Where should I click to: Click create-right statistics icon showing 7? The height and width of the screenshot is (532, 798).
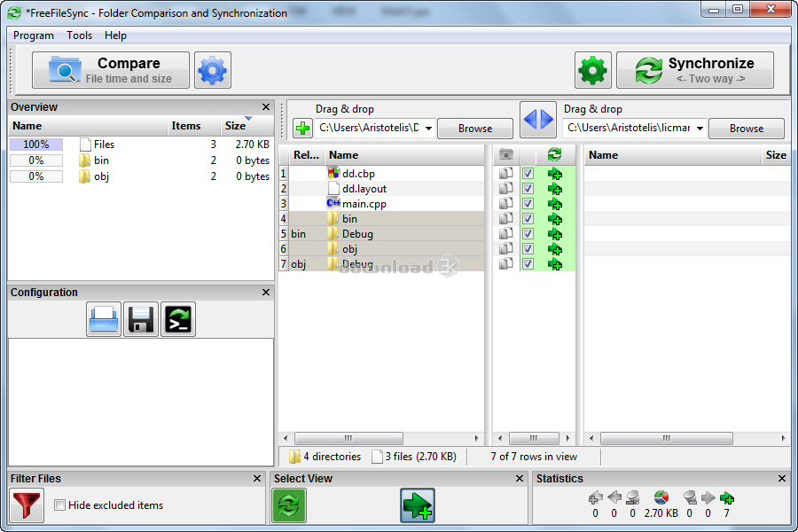pyautogui.click(x=727, y=497)
